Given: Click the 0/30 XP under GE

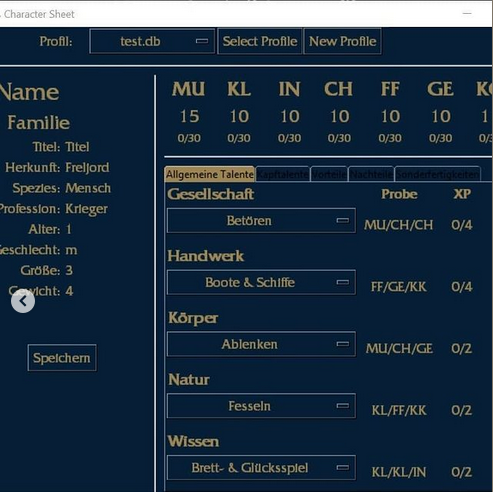Looking at the screenshot, I should 440,138.
